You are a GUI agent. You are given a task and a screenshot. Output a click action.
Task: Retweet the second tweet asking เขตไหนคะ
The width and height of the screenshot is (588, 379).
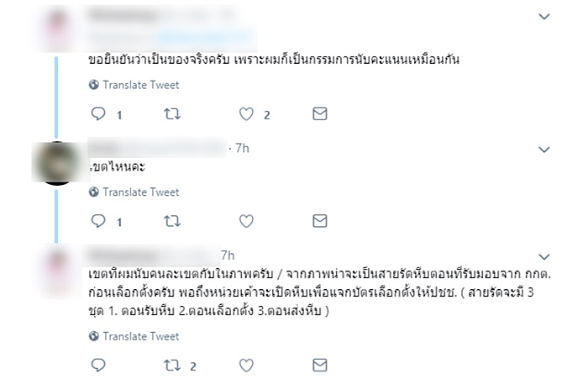pos(172,222)
